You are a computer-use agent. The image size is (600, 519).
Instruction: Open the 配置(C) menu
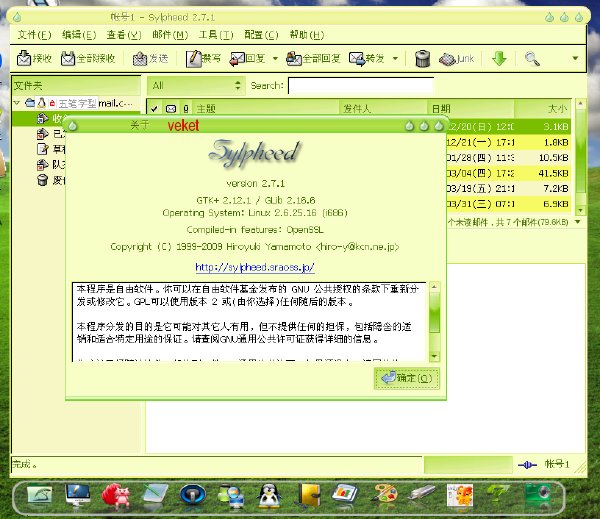pyautogui.click(x=261, y=35)
